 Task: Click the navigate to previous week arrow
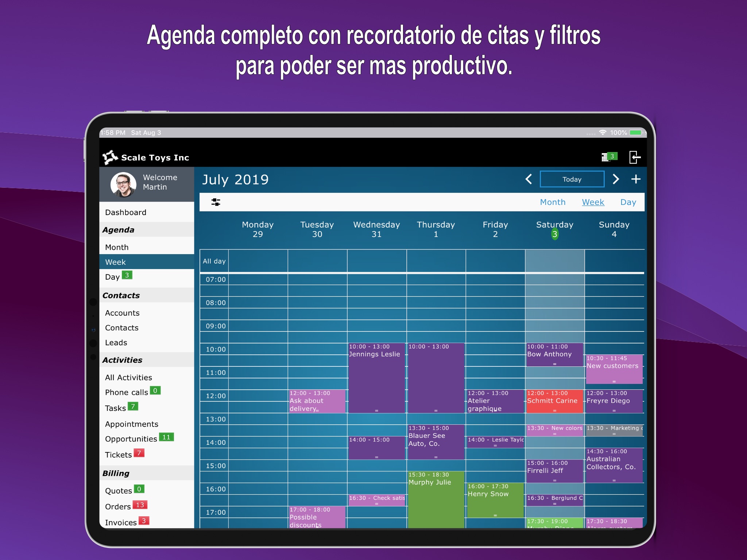528,180
